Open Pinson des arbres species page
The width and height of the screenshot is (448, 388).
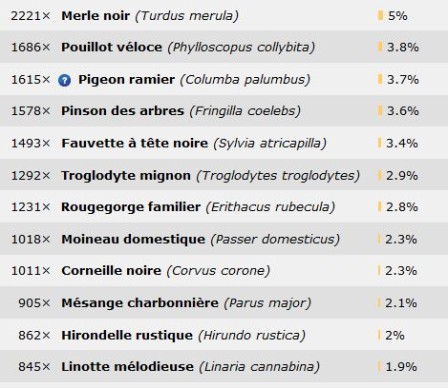123,111
